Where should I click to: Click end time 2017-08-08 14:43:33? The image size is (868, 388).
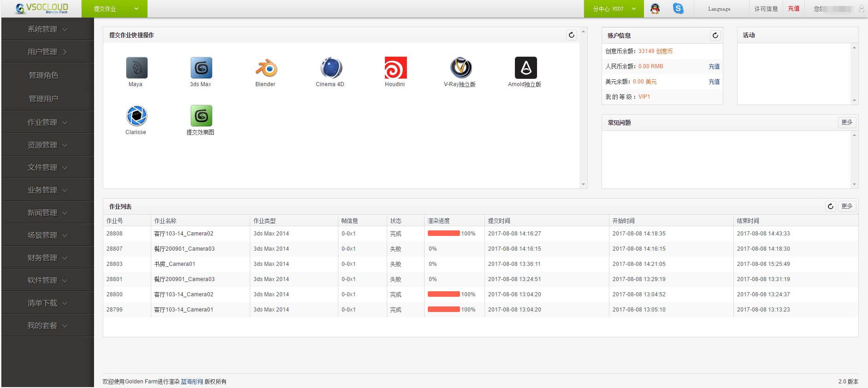point(763,234)
